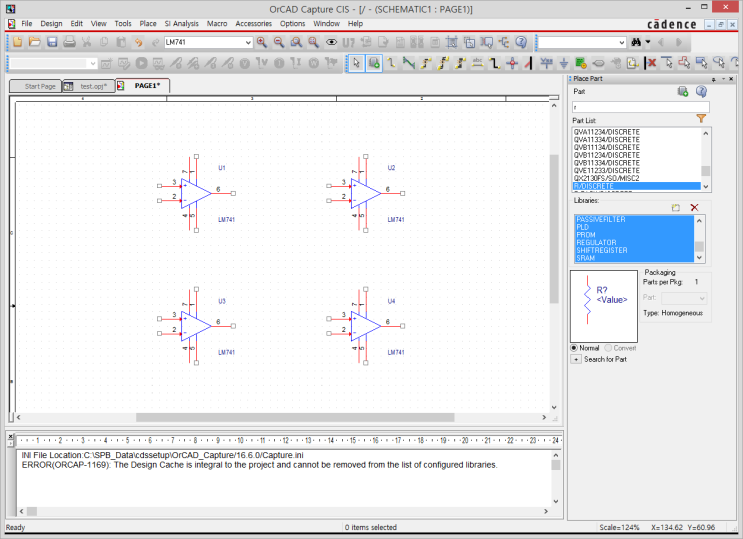743x539 pixels.
Task: Select the SHIFTREGISTER library
Action: pos(634,250)
